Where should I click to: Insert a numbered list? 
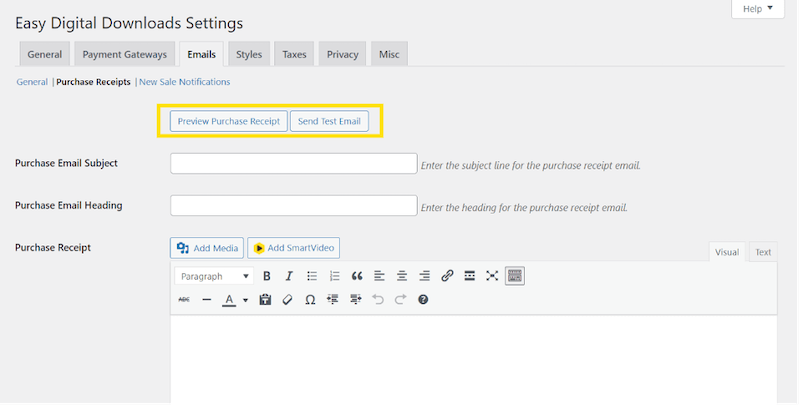pyautogui.click(x=334, y=276)
